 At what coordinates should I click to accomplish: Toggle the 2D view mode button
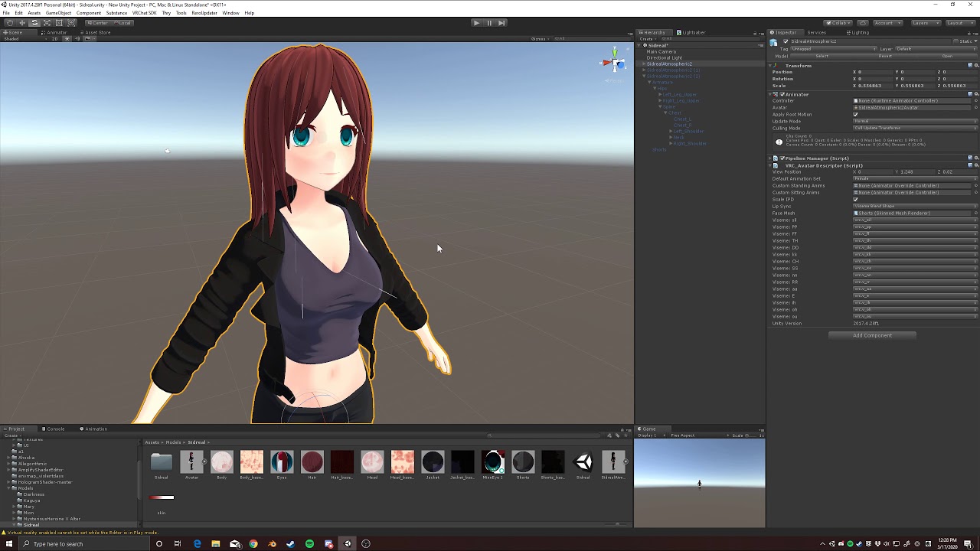point(55,39)
